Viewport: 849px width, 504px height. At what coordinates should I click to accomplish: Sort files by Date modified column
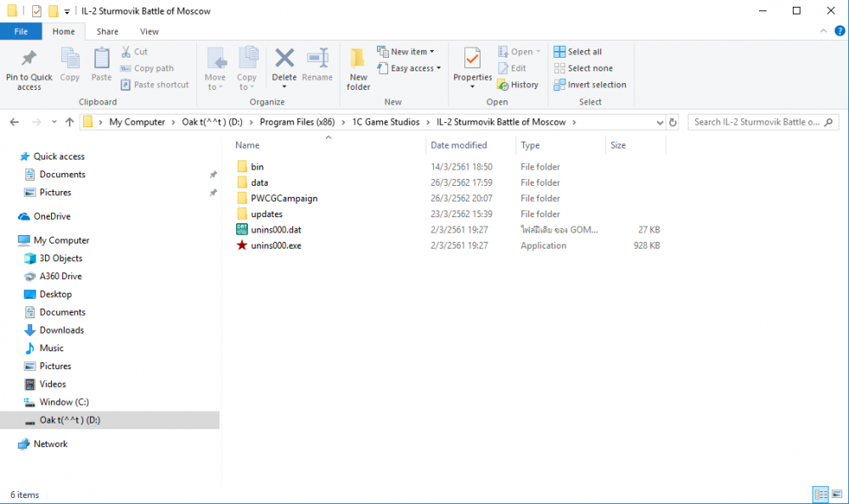tap(459, 145)
